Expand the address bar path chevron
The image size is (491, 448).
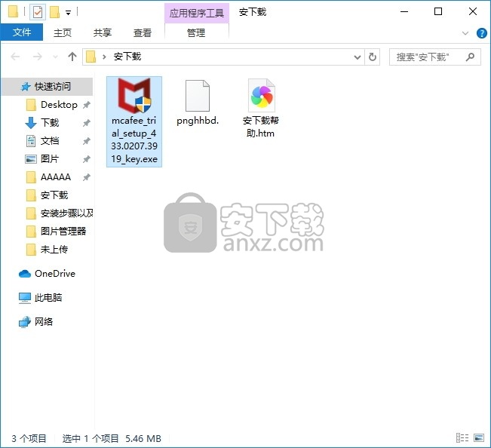104,57
